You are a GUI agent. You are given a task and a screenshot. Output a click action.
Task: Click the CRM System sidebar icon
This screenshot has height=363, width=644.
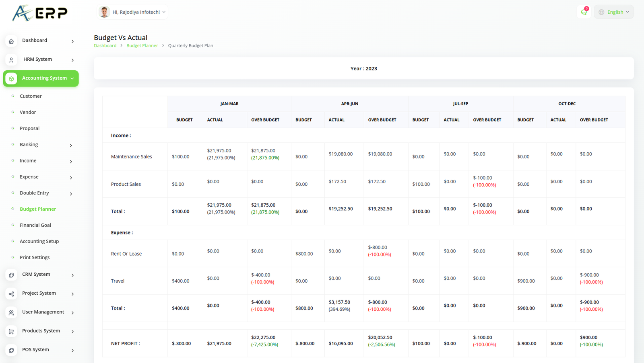coord(11,275)
